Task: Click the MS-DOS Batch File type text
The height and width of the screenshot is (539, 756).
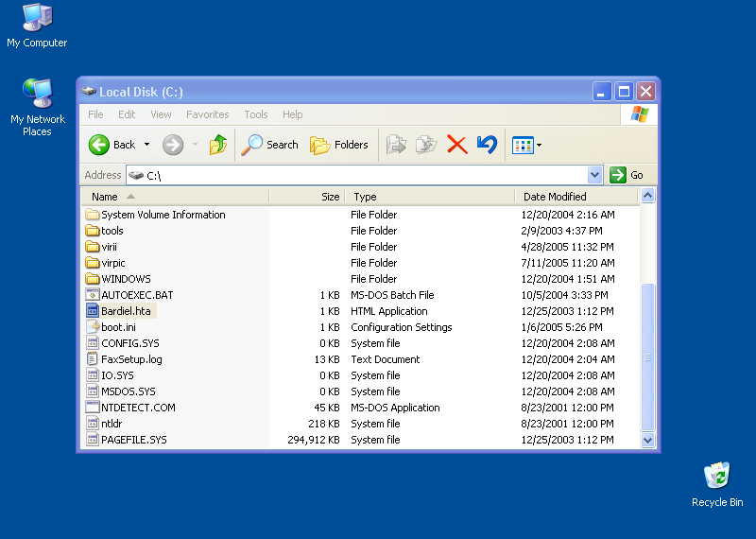Action: coord(392,295)
